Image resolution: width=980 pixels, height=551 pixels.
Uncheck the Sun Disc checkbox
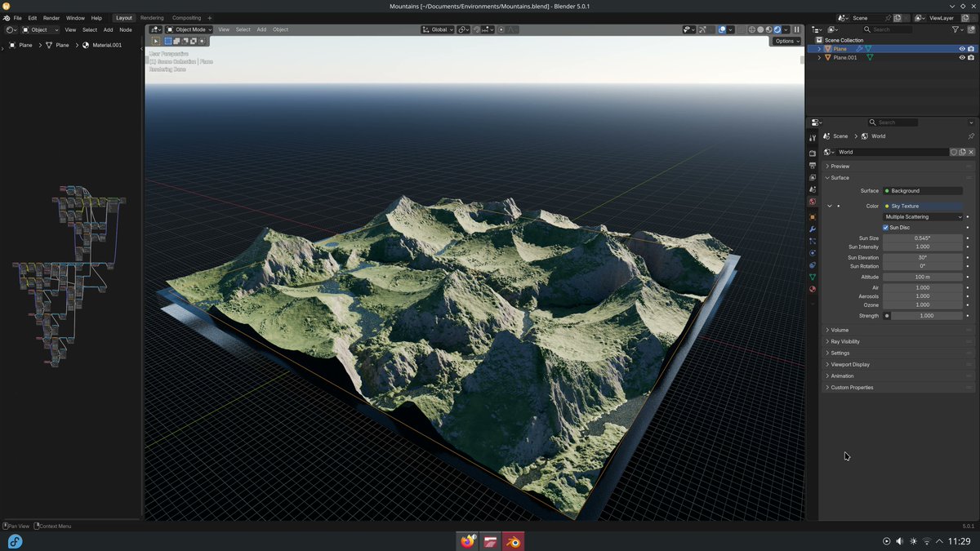coord(886,228)
